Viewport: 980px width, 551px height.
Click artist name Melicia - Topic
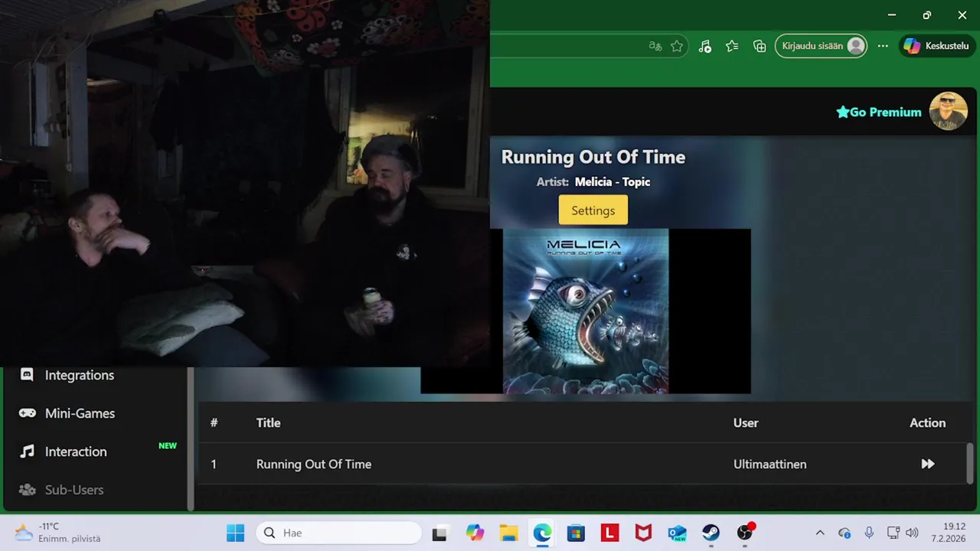[612, 182]
